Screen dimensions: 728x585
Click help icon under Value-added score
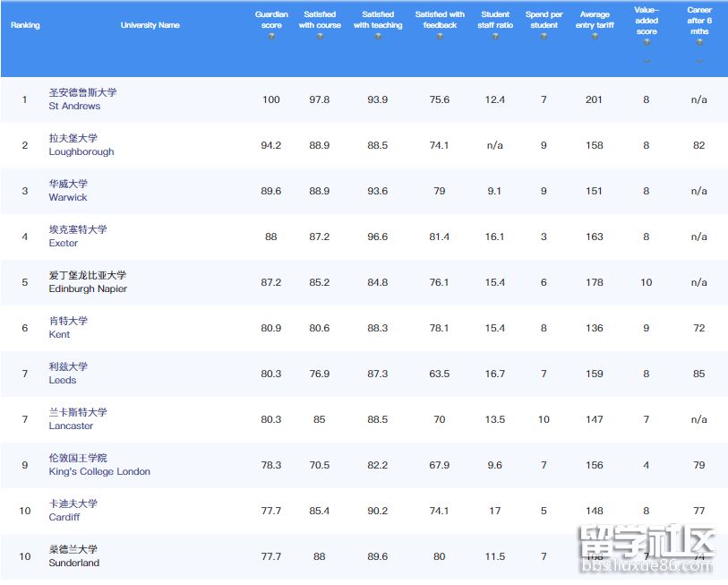coord(647,43)
